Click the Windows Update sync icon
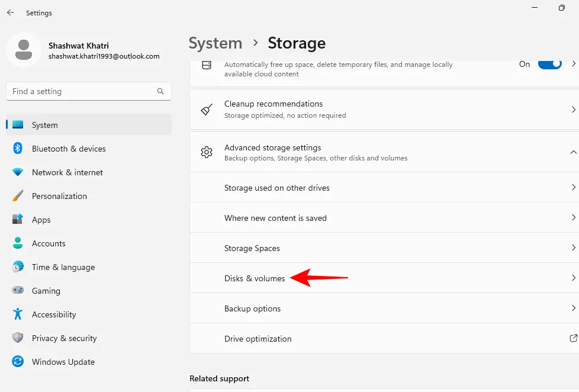This screenshot has height=392, width=579. coord(18,361)
